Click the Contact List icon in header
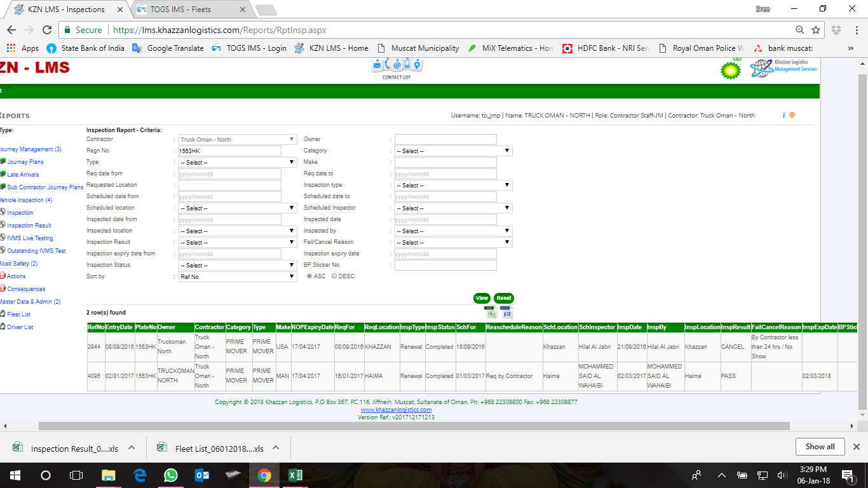This screenshot has width=868, height=488. (x=397, y=66)
